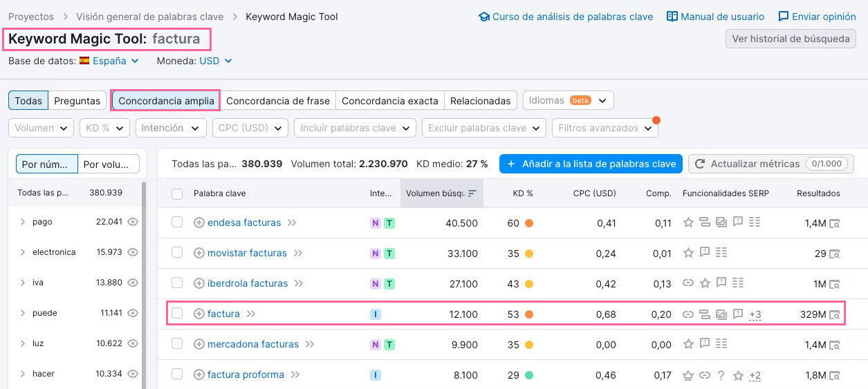Select the 'Todas' tab
Viewport: 868px width, 389px height.
pos(28,100)
